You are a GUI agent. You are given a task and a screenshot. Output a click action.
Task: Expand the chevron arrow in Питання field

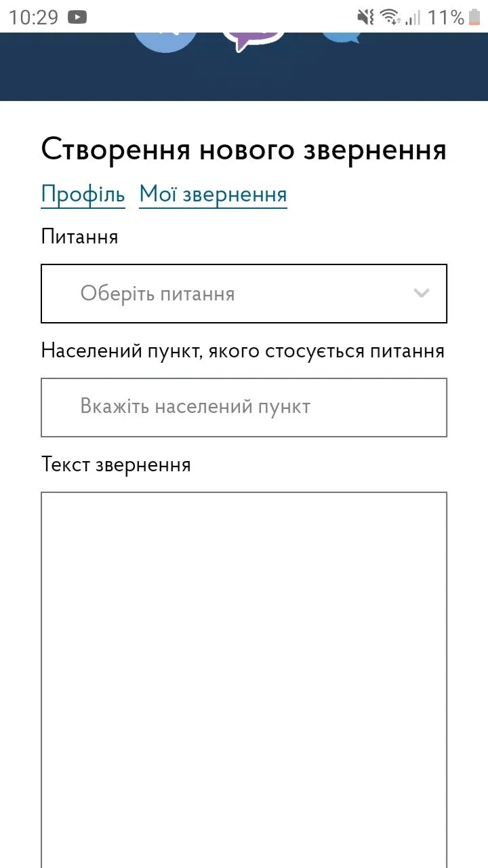[x=422, y=294]
